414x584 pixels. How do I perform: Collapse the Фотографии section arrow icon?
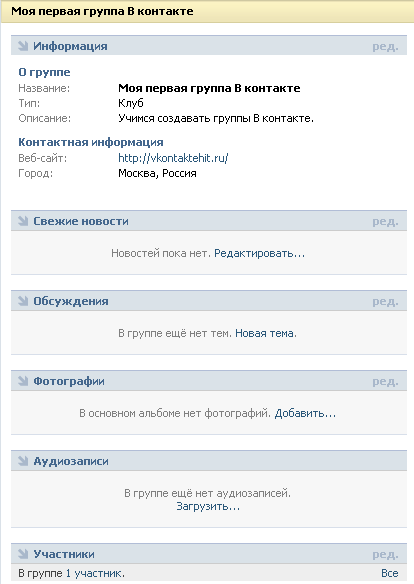(x=23, y=381)
